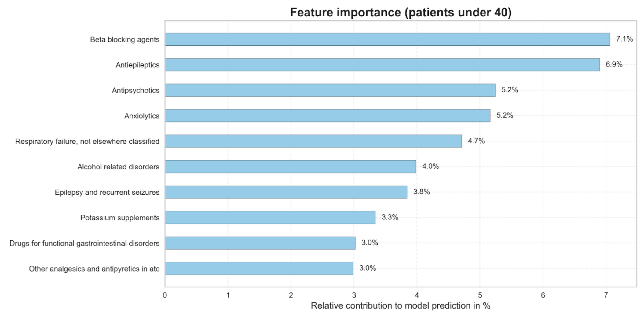Click the 'Beta blocking agents' axis label
Screen dimensions: 644x318
tap(125, 40)
